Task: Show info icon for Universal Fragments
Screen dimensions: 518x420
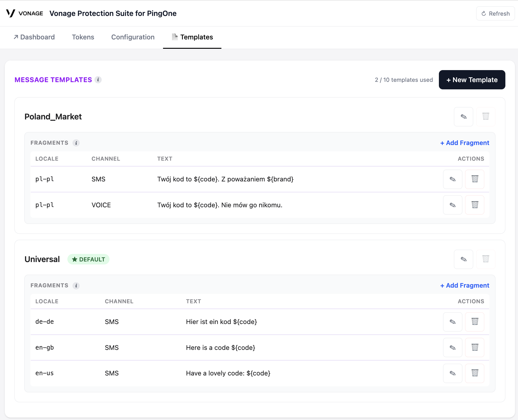Action: [76, 286]
